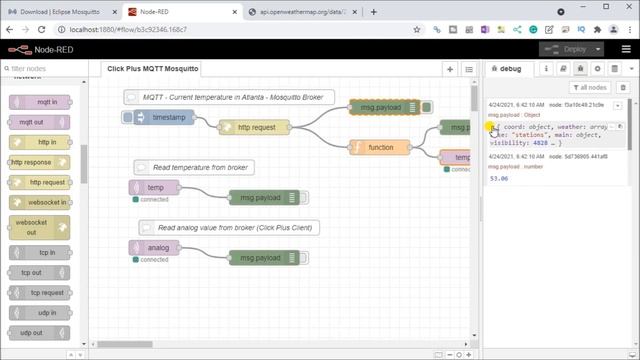
Task: Pick the http response palette node
Action: tap(39, 162)
